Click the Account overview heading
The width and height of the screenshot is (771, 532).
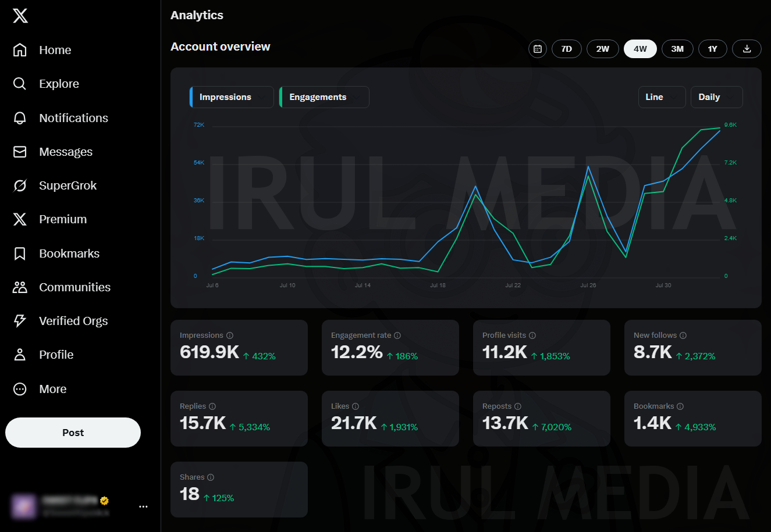point(221,47)
